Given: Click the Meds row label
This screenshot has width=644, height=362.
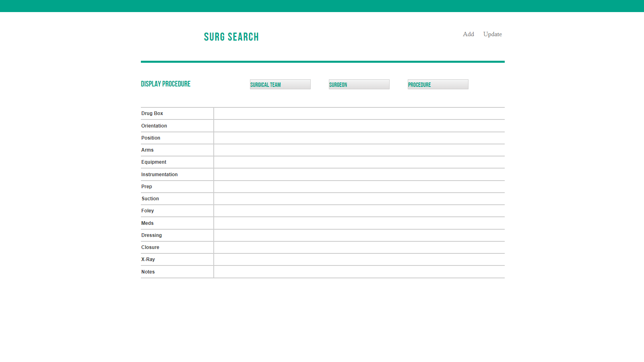Looking at the screenshot, I should 147,223.
